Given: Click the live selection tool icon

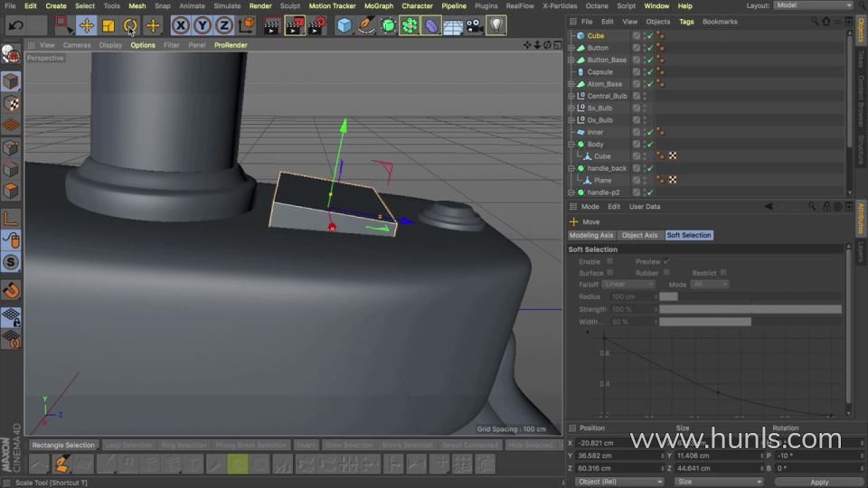Looking at the screenshot, I should tap(63, 25).
